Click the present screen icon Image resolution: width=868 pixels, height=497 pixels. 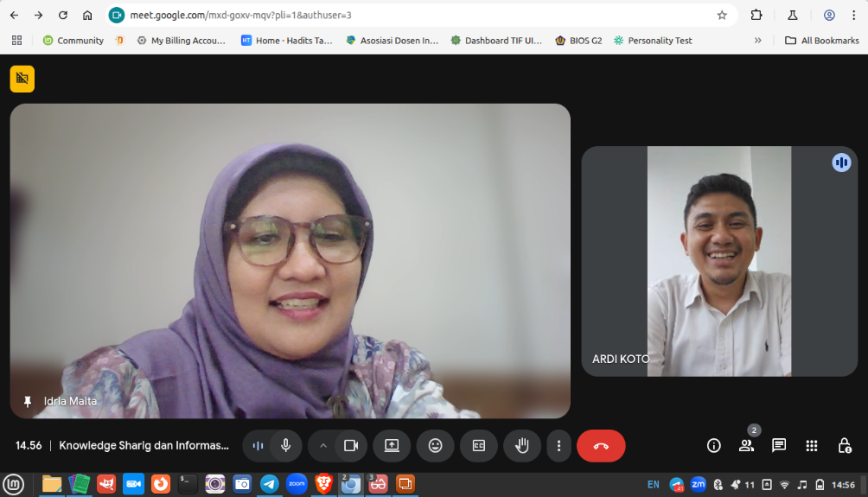pos(392,446)
